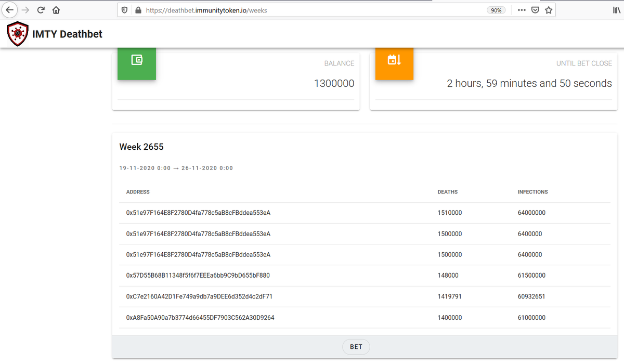Reload the page with the refresh icon
624x364 pixels.
(41, 10)
